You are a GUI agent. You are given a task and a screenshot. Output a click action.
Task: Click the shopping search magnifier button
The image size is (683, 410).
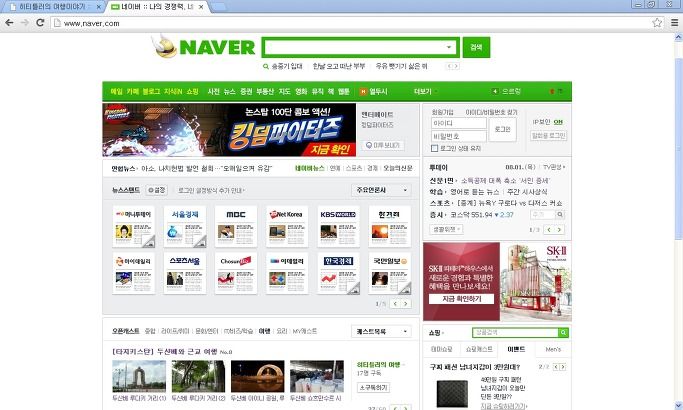(563, 332)
